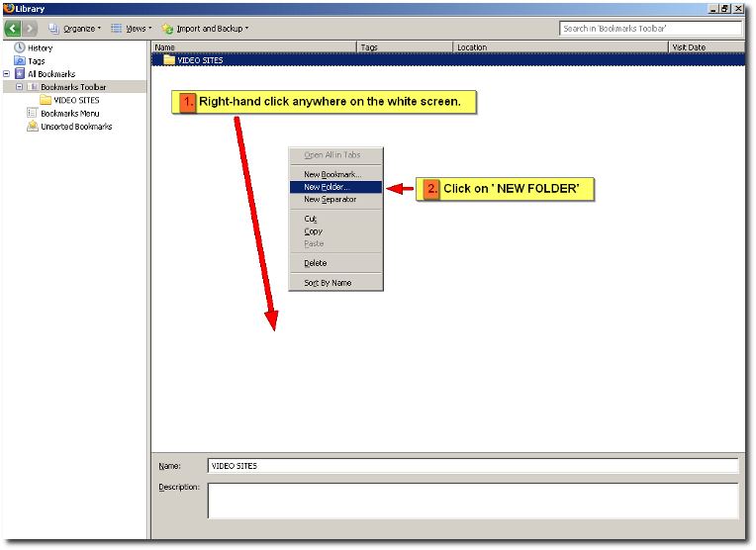Image resolution: width=756 pixels, height=550 pixels.
Task: Sort by the Tags column header
Action: (x=405, y=47)
